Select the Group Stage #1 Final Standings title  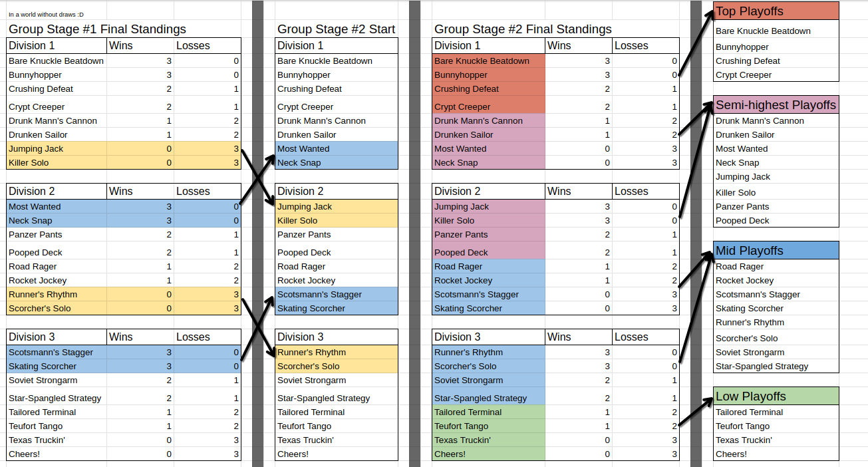pyautogui.click(x=97, y=29)
